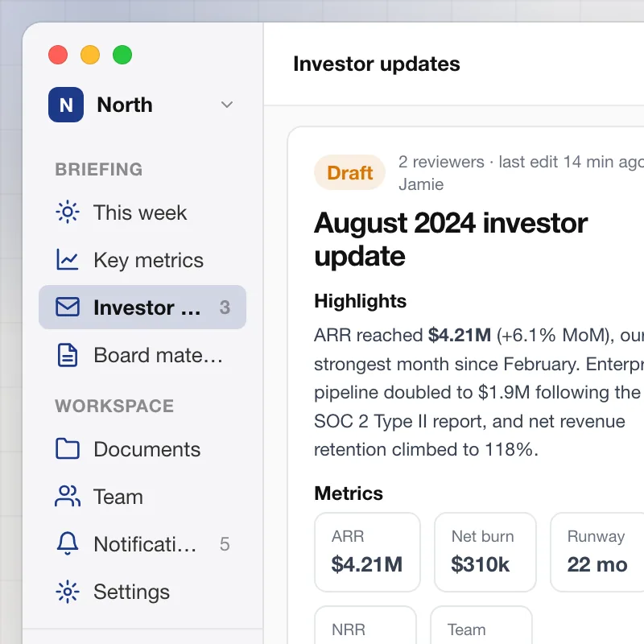Click the Jamie author name
This screenshot has width=644, height=644.
click(x=421, y=184)
